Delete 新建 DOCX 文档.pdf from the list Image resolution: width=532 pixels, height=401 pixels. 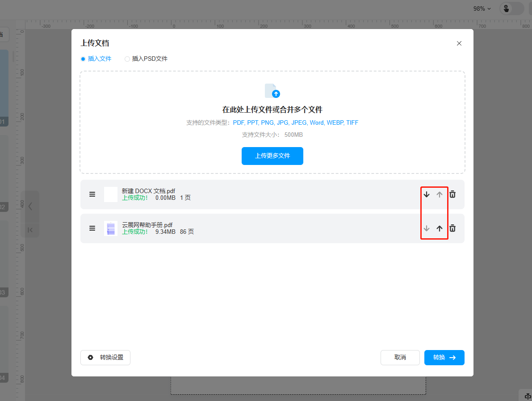click(x=452, y=194)
